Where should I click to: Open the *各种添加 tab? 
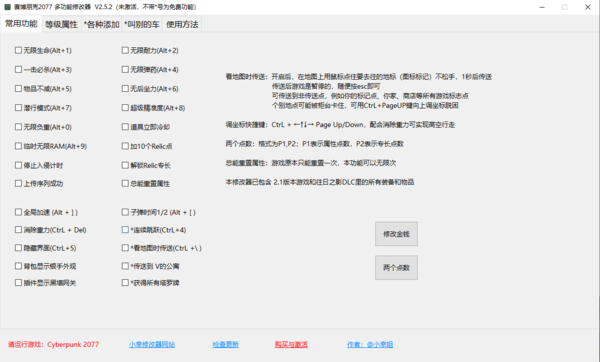(x=101, y=24)
